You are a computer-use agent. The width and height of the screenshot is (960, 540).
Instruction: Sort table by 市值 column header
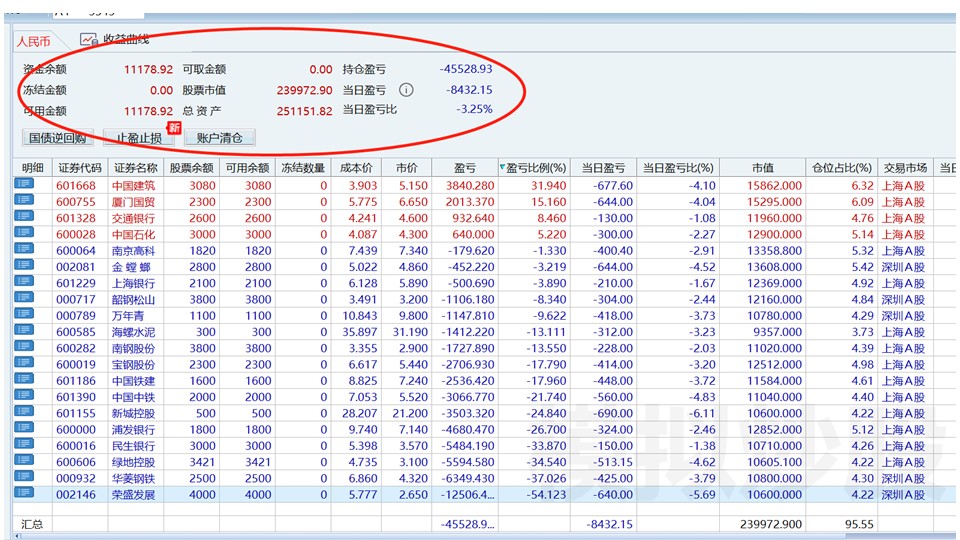click(x=762, y=168)
